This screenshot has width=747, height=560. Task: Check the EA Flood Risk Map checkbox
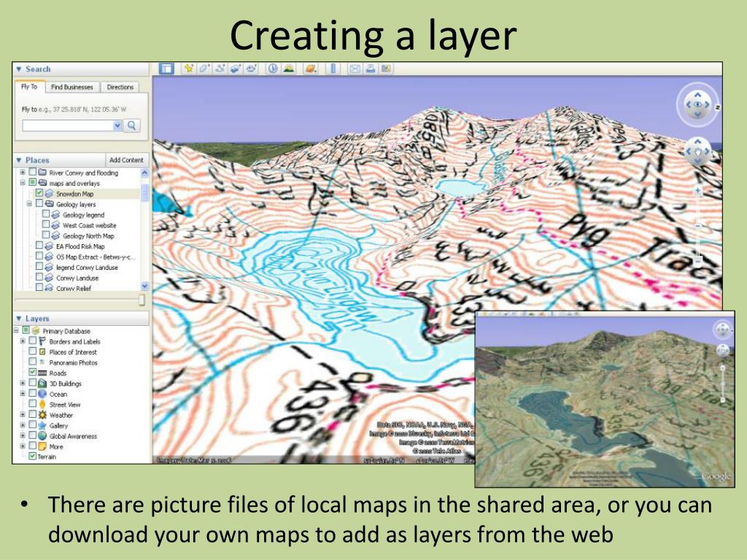click(39, 246)
